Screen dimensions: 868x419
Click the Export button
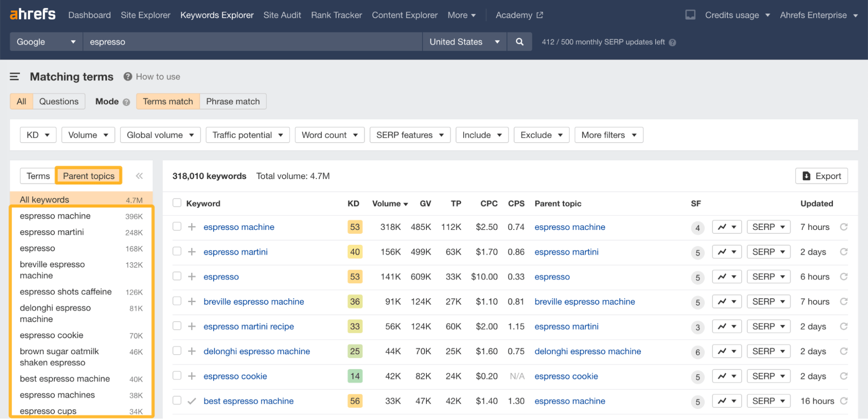(x=821, y=176)
